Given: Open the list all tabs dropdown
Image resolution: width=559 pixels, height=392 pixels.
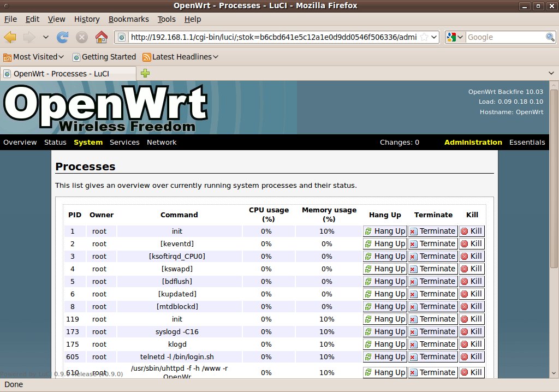Looking at the screenshot, I should [x=551, y=73].
